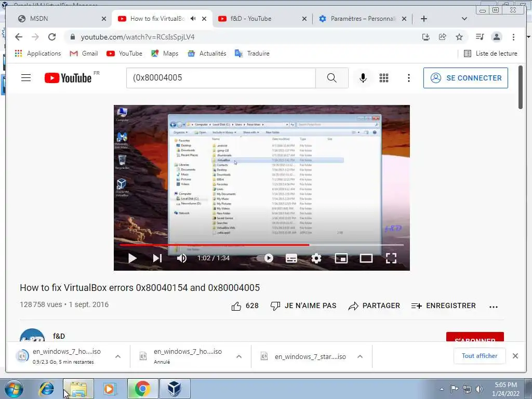Enable miniplayer mode

tap(341, 258)
